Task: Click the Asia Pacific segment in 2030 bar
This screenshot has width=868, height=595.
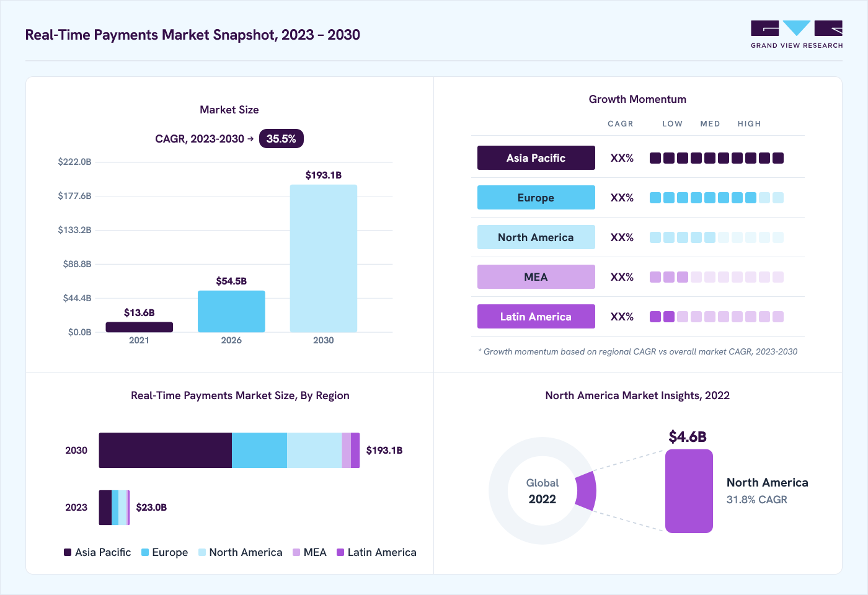Action: coord(166,451)
